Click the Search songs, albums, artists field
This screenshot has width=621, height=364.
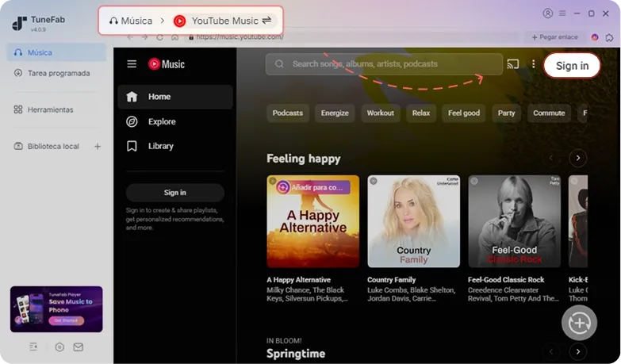tap(384, 64)
